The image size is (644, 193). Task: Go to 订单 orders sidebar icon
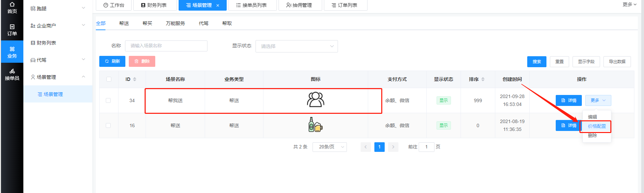click(12, 30)
